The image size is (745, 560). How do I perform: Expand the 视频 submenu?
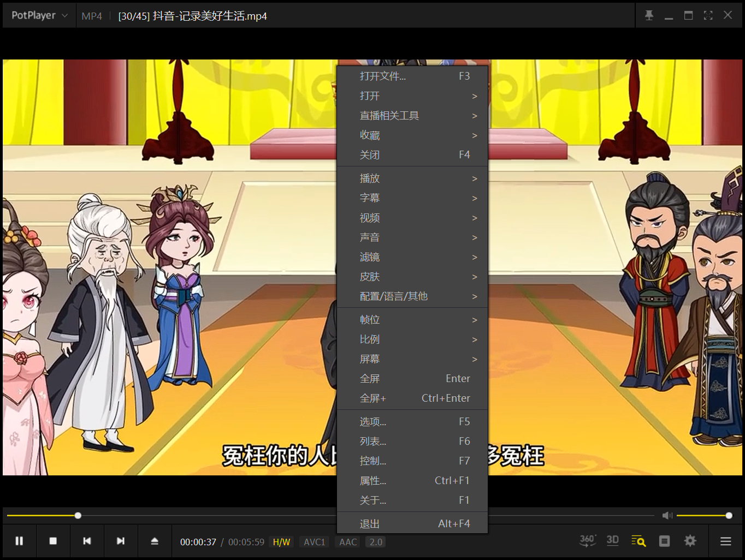412,218
